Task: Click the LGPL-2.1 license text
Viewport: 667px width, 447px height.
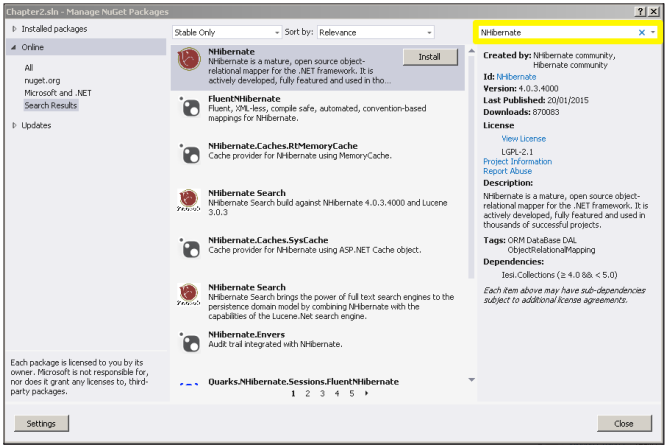Action: 517,152
